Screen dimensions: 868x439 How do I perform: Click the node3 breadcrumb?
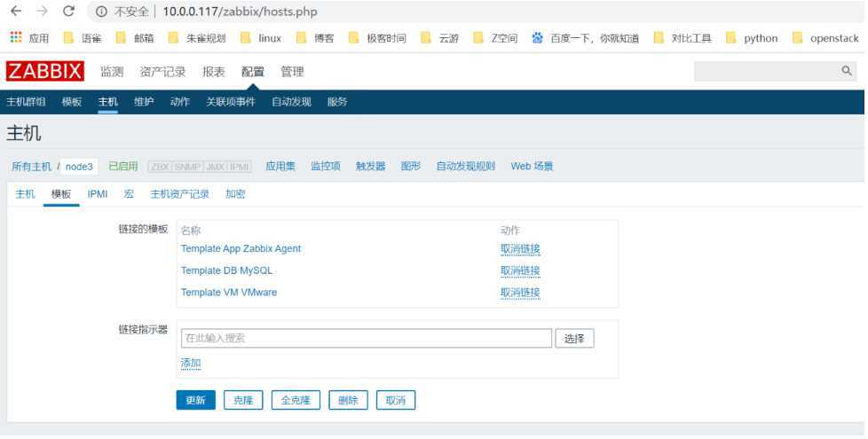click(x=79, y=167)
